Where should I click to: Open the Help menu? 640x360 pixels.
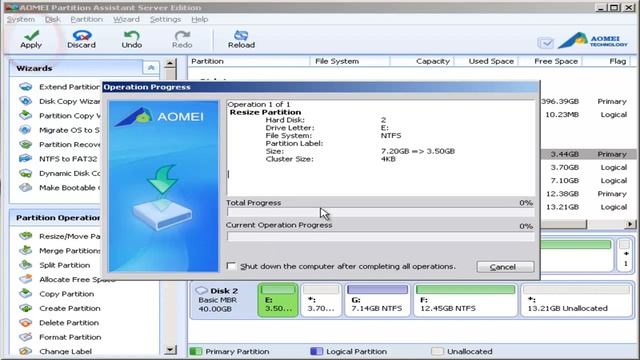tap(200, 19)
